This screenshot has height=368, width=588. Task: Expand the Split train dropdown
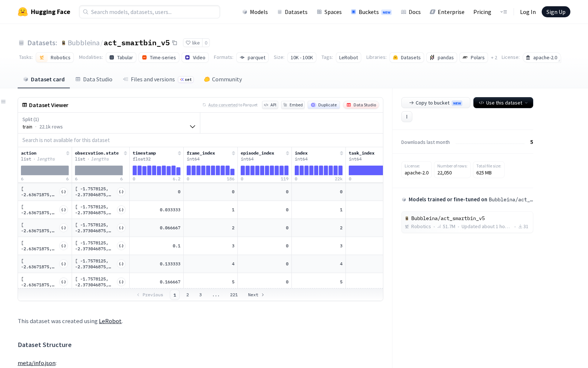[x=109, y=123]
